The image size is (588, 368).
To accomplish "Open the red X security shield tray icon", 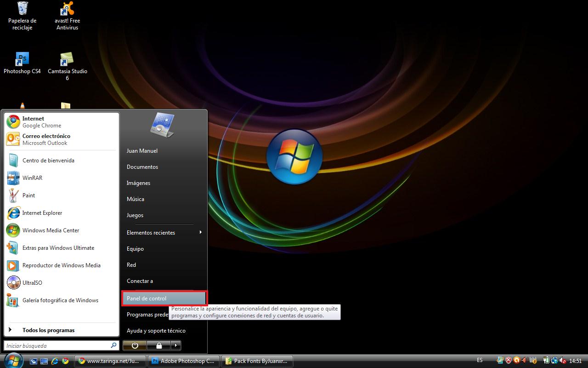I will (509, 361).
